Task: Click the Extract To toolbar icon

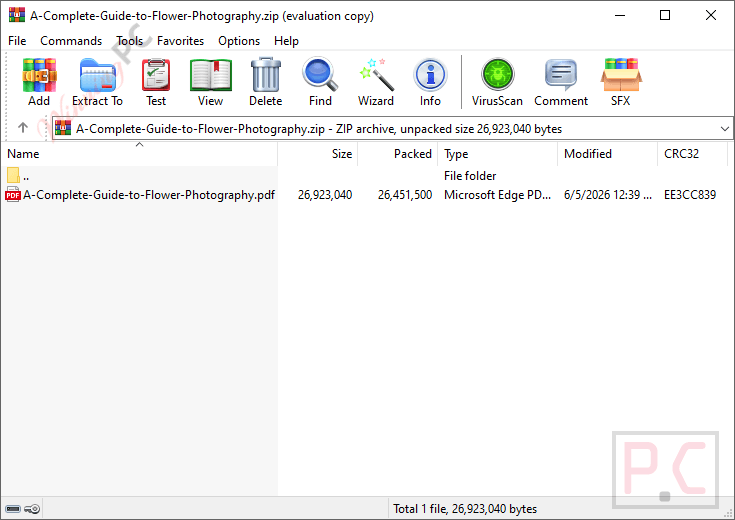Action: [98, 75]
